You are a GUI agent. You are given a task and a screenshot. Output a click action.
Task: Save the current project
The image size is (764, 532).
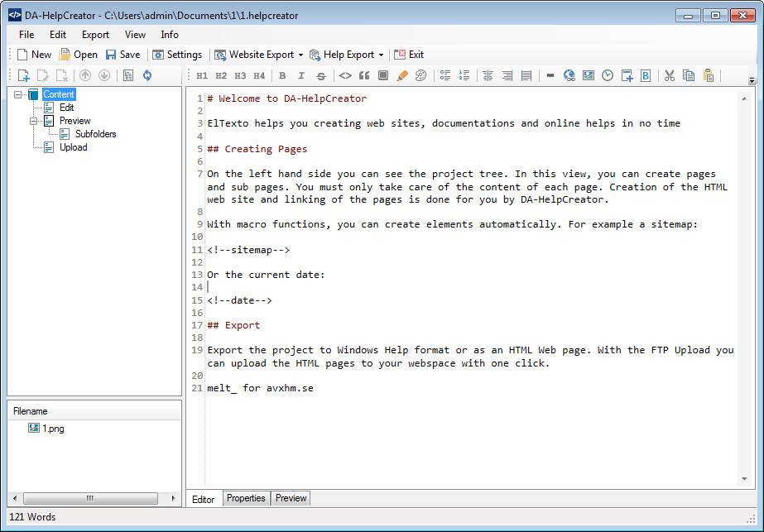123,55
